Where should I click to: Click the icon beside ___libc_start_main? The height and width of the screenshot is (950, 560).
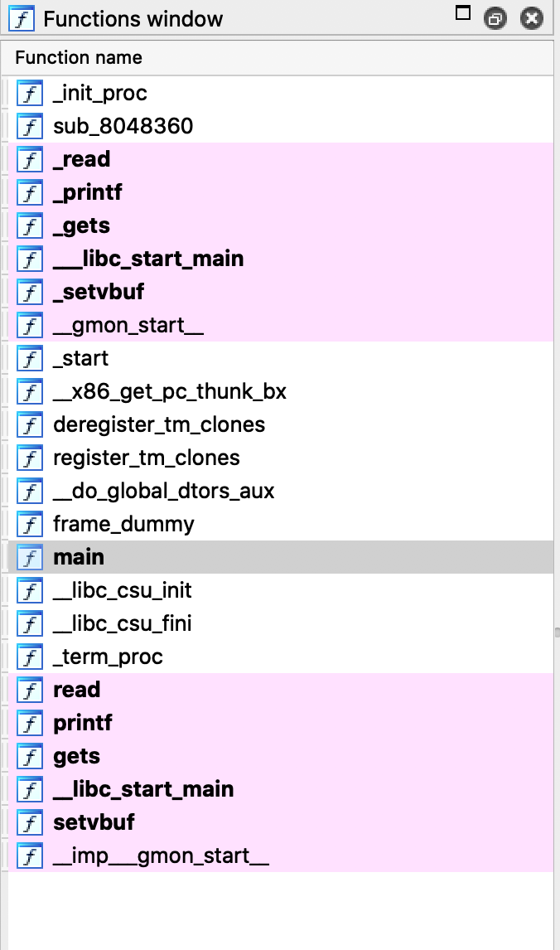pos(30,259)
